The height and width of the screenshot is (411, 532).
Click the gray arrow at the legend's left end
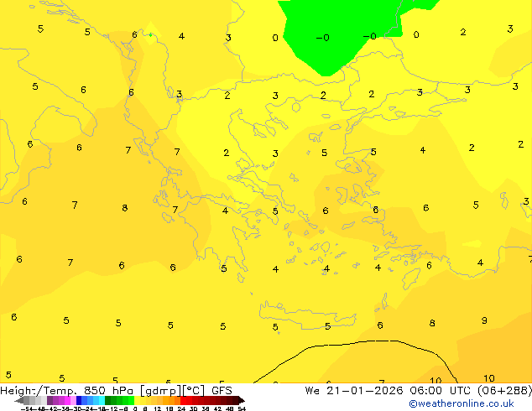coord(19,400)
